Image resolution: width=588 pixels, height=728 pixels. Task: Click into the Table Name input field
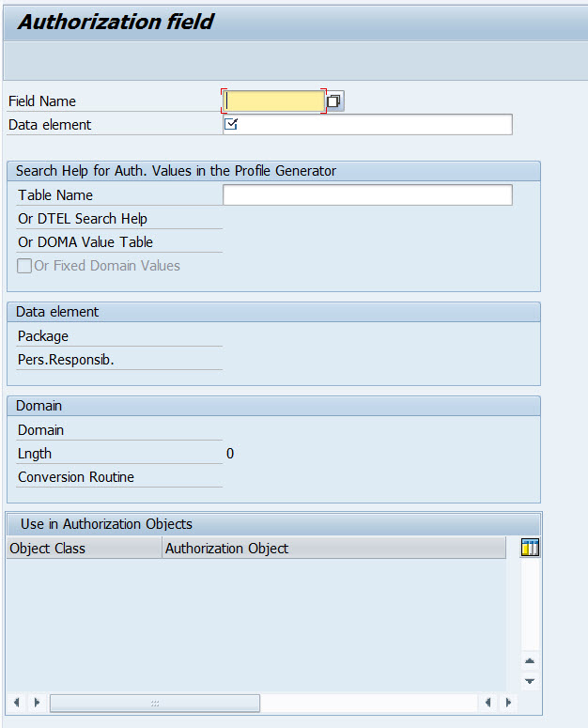(x=367, y=195)
